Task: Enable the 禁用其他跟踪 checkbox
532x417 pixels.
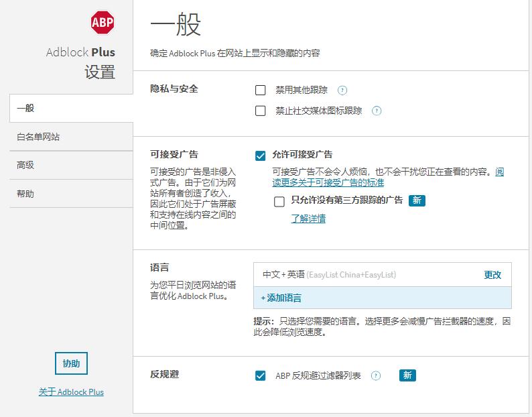Action: pyautogui.click(x=260, y=91)
